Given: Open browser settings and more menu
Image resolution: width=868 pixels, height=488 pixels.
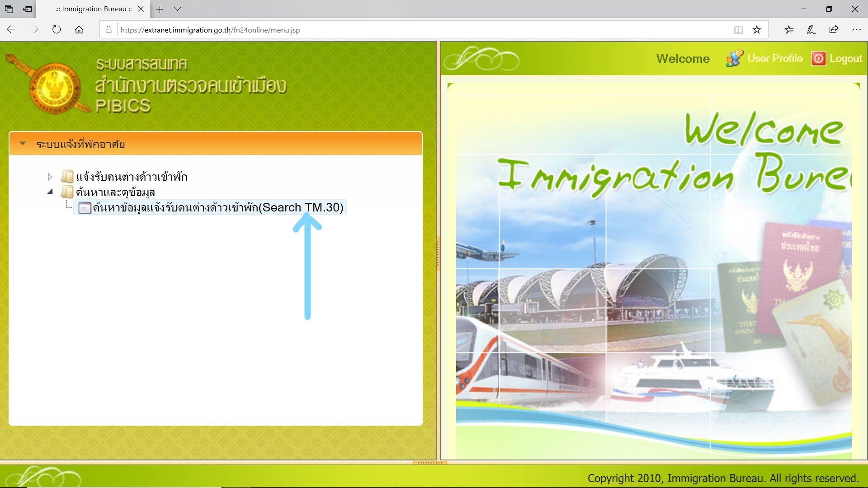Looking at the screenshot, I should pyautogui.click(x=856, y=30).
